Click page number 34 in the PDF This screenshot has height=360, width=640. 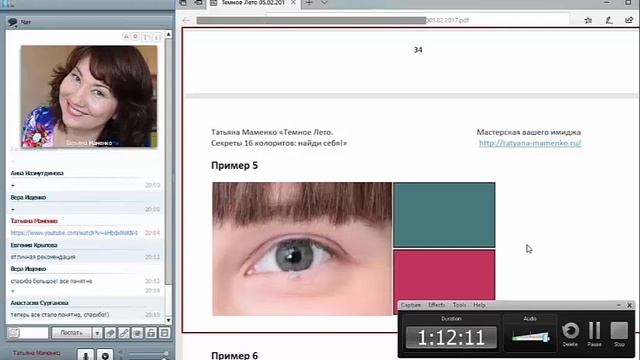click(418, 50)
